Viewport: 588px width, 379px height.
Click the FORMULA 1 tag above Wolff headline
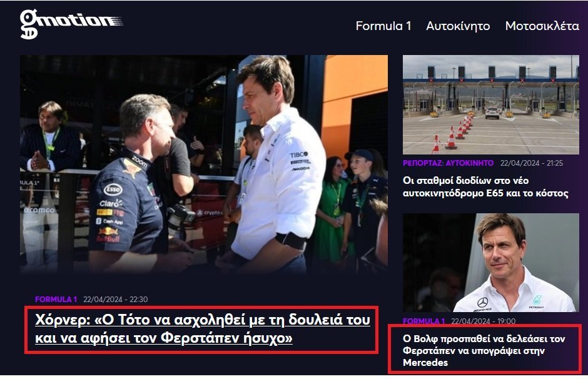423,321
